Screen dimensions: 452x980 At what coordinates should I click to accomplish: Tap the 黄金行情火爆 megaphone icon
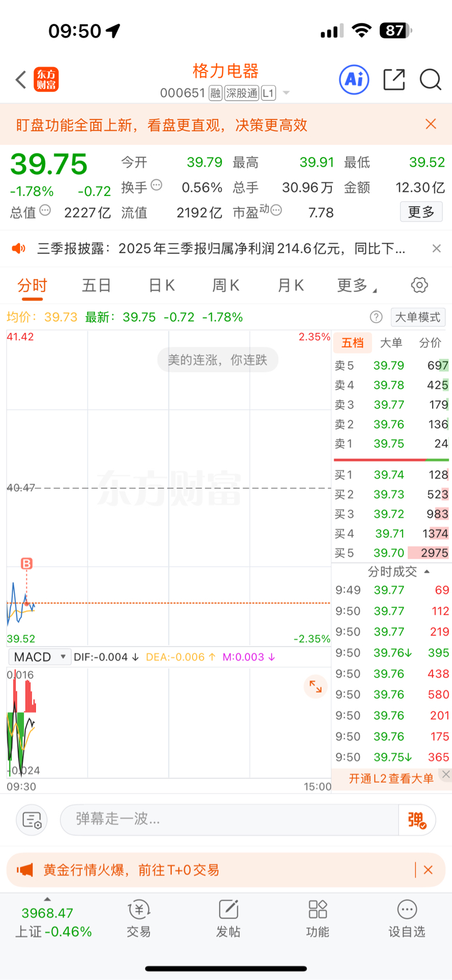(25, 870)
